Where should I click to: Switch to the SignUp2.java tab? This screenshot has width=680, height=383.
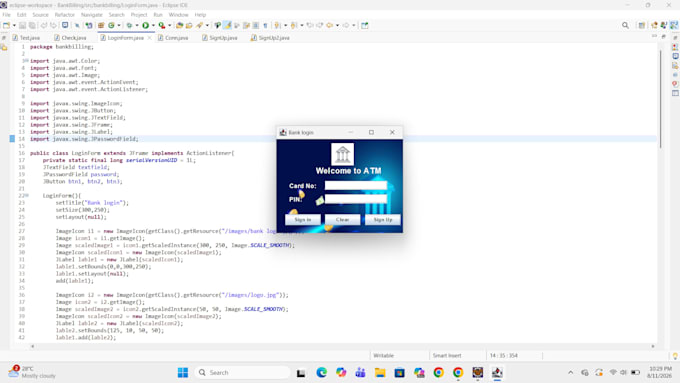270,38
